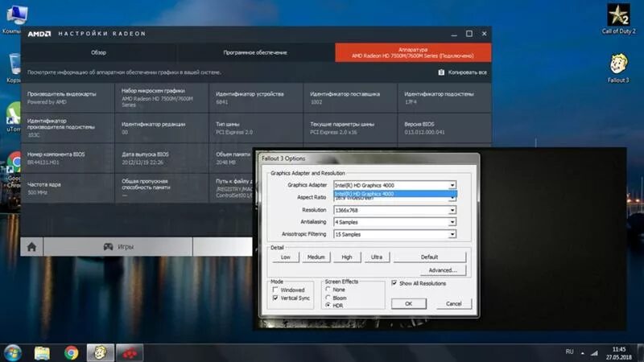Click the Fallout 3 Options title bar
Image resolution: width=644 pixels, height=362 pixels.
(369, 158)
